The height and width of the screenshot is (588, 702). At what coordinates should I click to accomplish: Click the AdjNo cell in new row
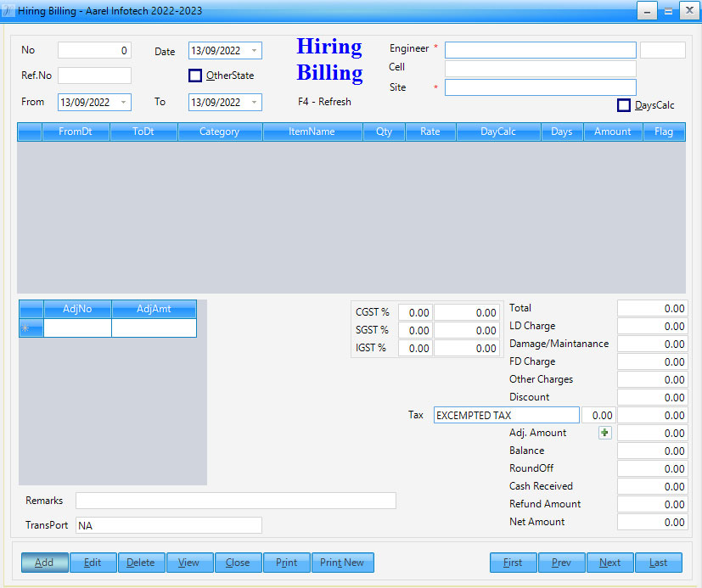point(77,328)
